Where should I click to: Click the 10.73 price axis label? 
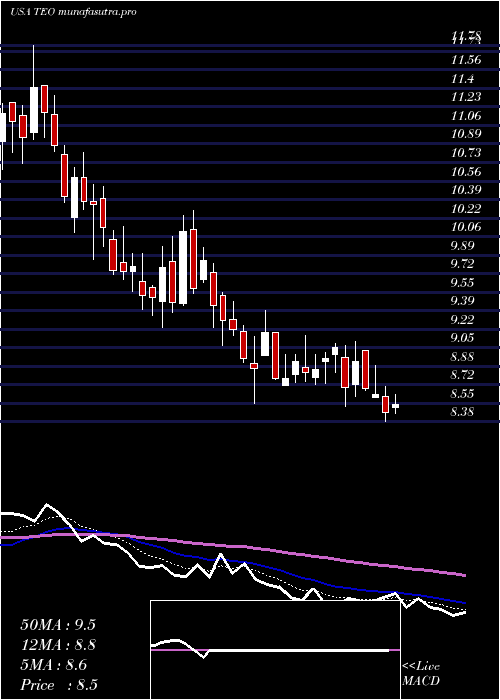[x=466, y=153]
